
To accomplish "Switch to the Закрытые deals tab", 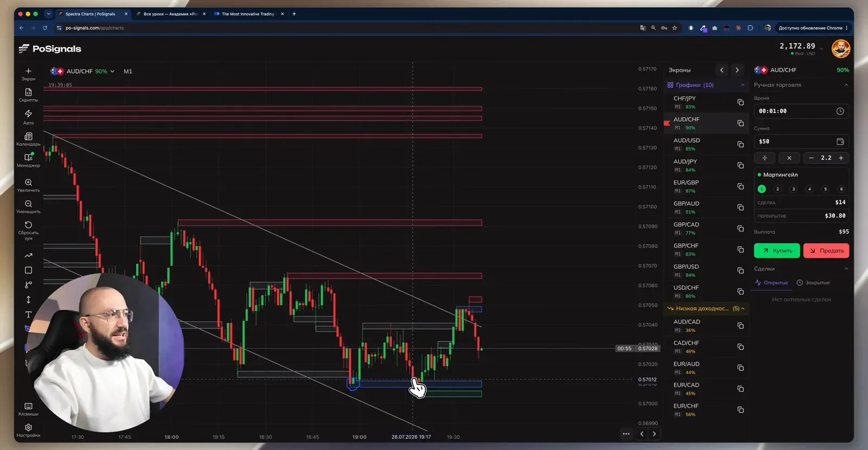I will point(813,282).
